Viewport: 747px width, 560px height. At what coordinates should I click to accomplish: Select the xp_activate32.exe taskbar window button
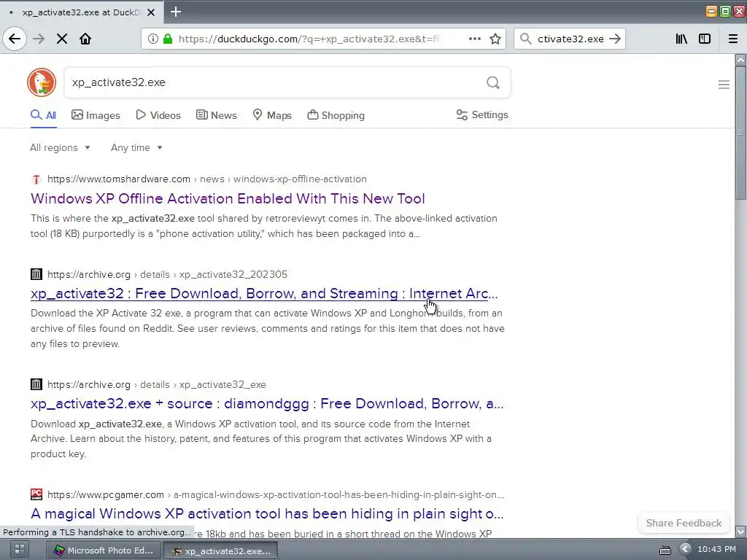click(220, 551)
